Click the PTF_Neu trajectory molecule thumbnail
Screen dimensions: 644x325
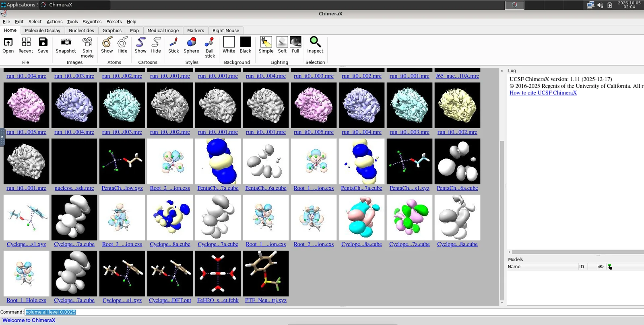(x=266, y=274)
